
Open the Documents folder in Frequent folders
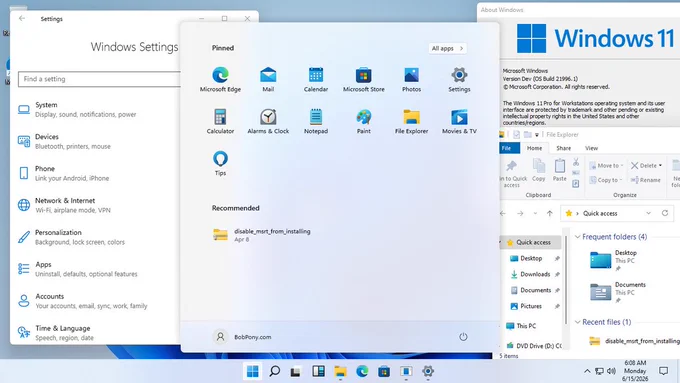[x=618, y=291]
